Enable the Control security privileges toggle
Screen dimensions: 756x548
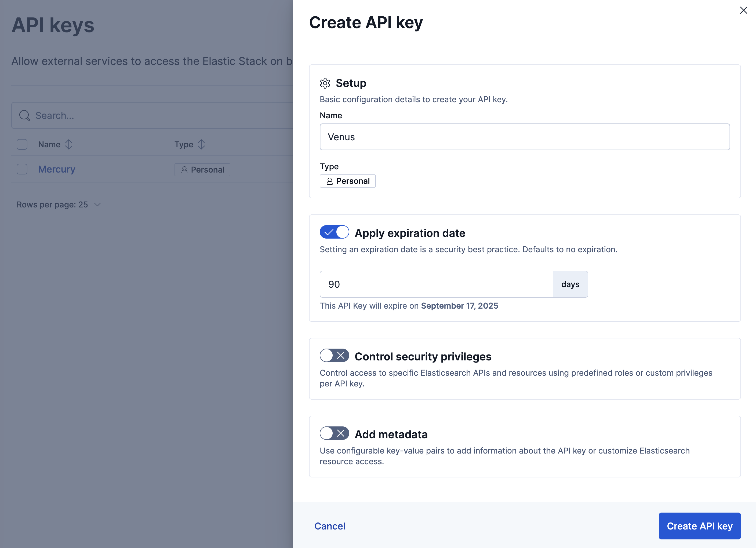334,356
